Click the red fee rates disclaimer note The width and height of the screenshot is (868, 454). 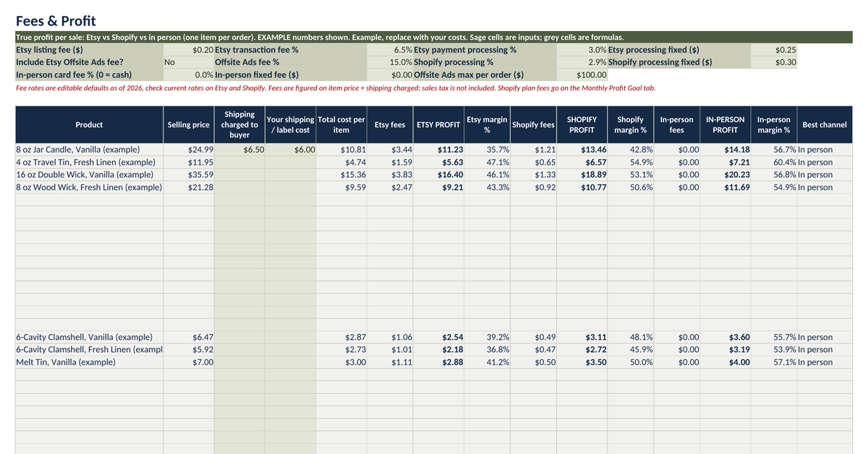tap(336, 87)
